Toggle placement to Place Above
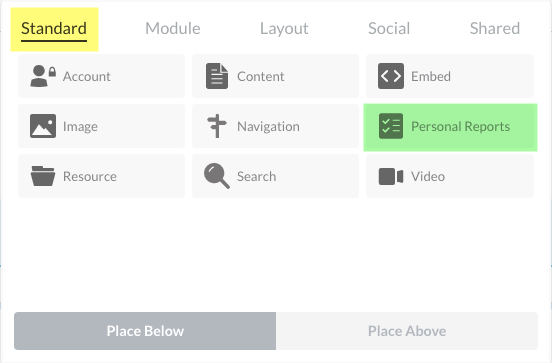The width and height of the screenshot is (552, 363). coord(407,331)
